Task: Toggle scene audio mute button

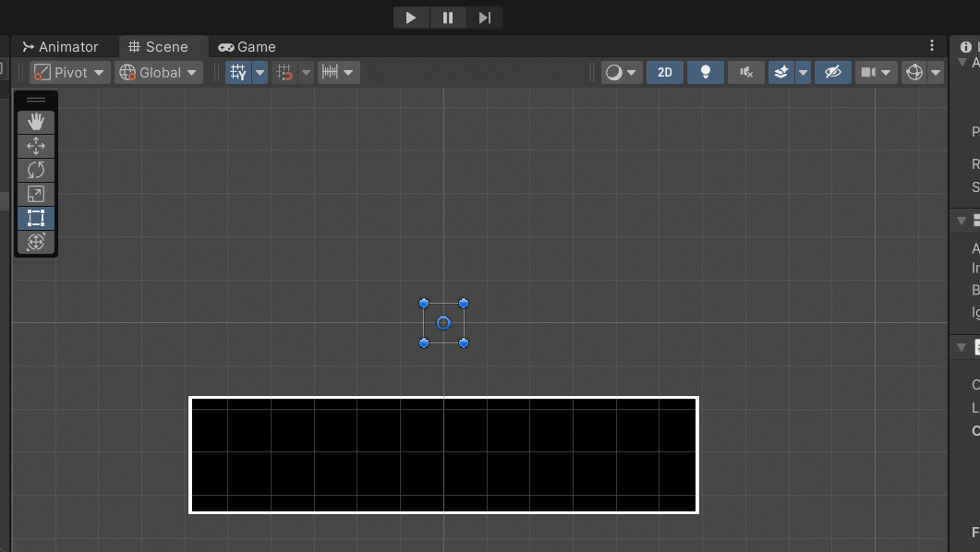Action: coord(746,73)
